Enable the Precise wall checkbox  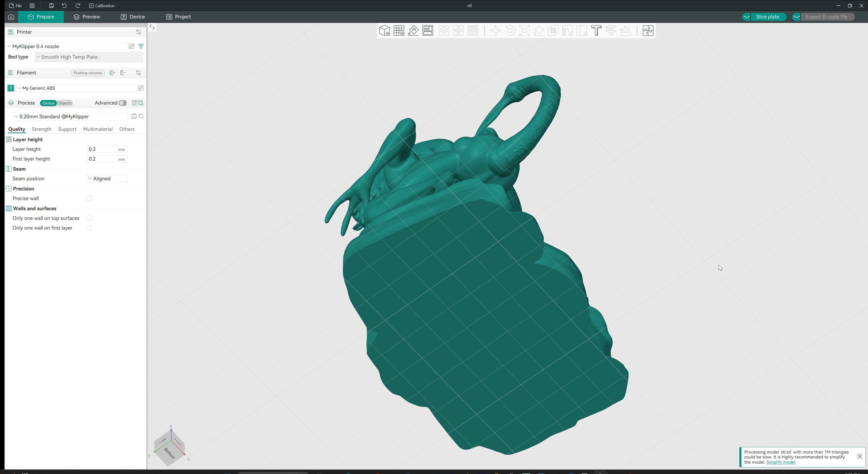click(89, 198)
